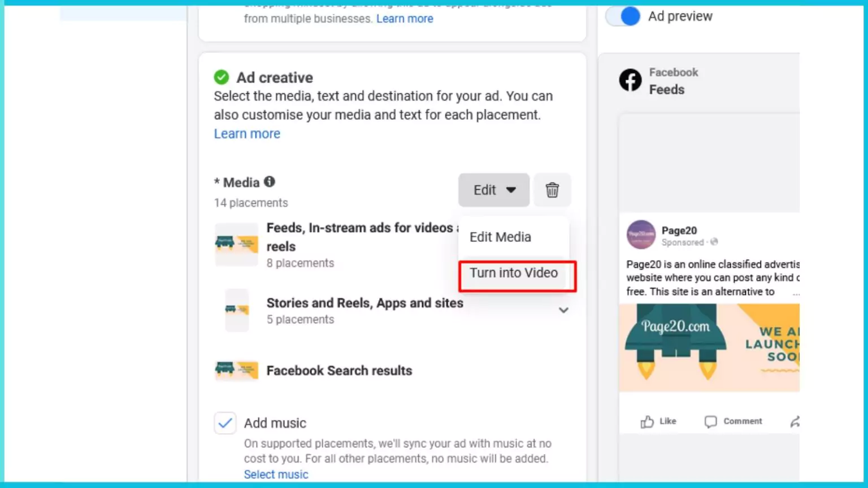Click the Facebook Search results thumbnail
Image resolution: width=868 pixels, height=488 pixels.
[236, 370]
